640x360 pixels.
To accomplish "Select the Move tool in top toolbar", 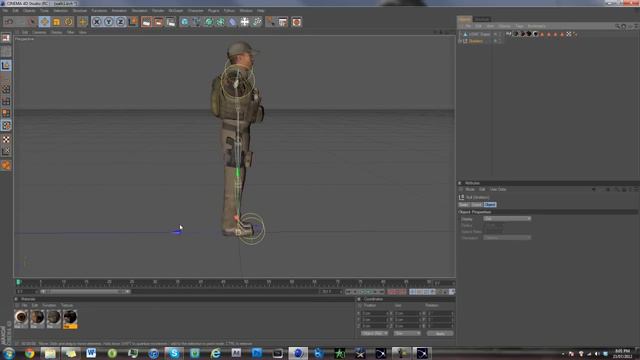I will pyautogui.click(x=44, y=22).
